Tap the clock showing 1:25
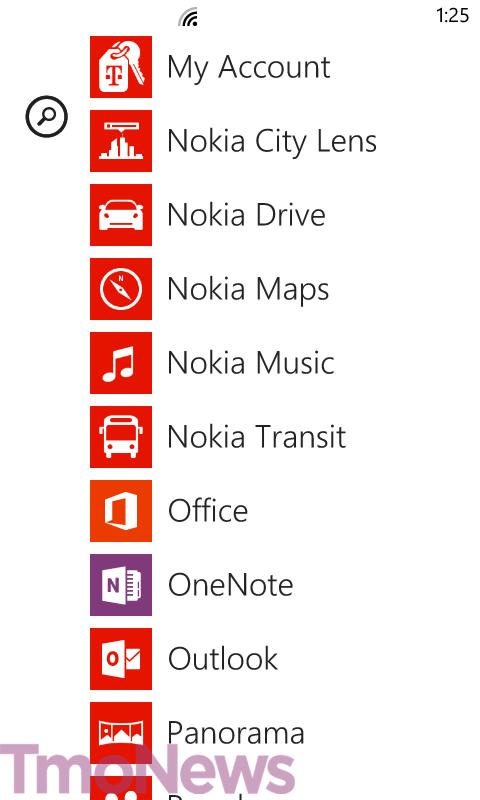Image resolution: width=480 pixels, height=800 pixels. 452,15
